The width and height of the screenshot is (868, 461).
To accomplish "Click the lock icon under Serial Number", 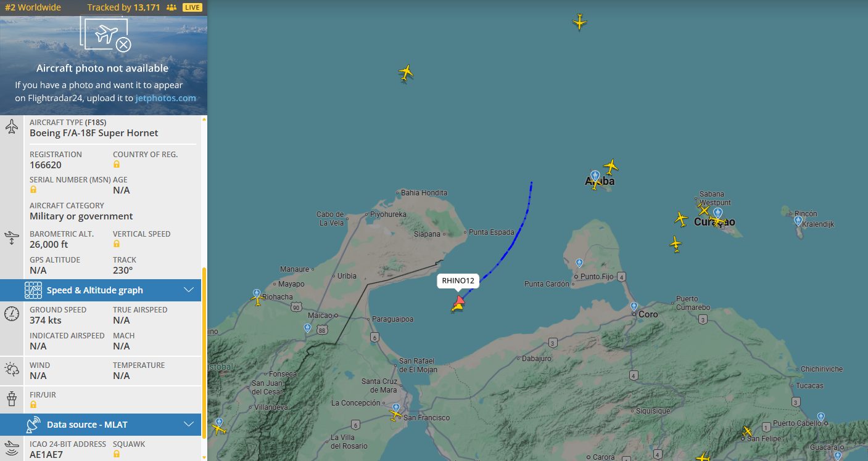I will (33, 190).
